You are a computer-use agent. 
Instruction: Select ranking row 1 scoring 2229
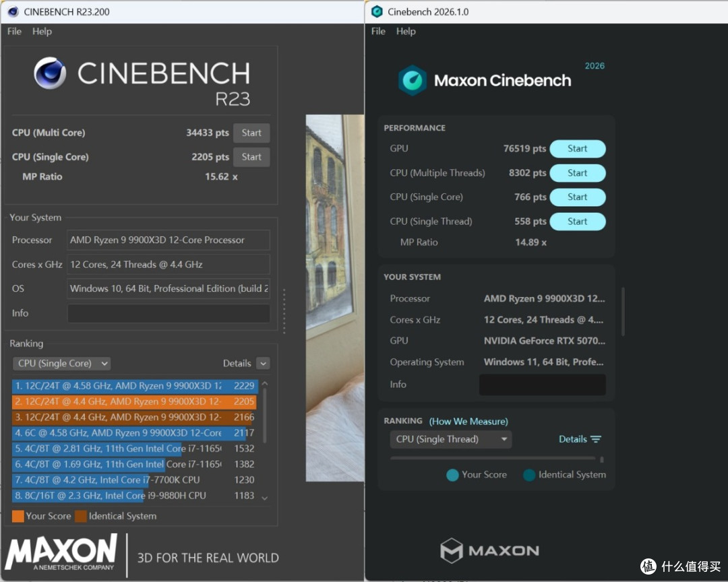135,386
